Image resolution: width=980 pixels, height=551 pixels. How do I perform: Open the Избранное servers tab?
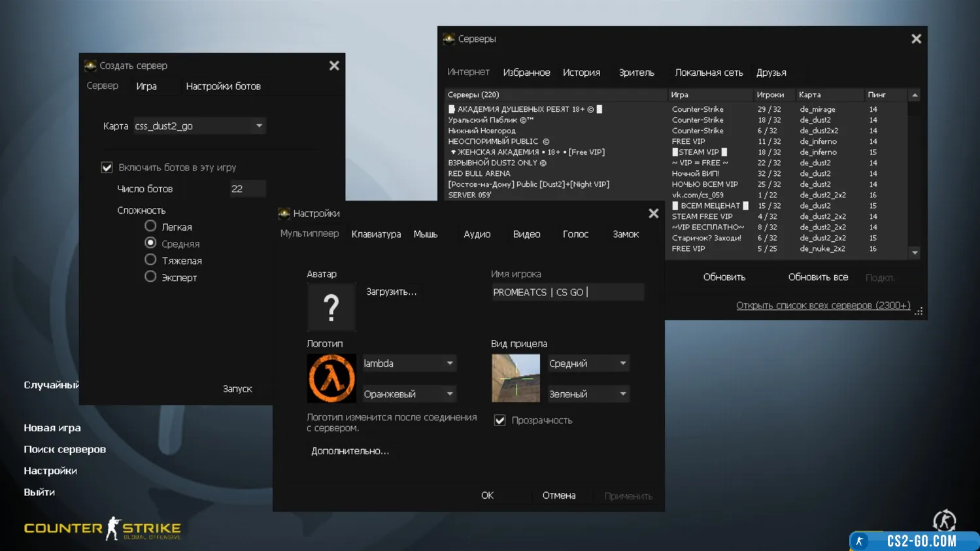pos(526,73)
